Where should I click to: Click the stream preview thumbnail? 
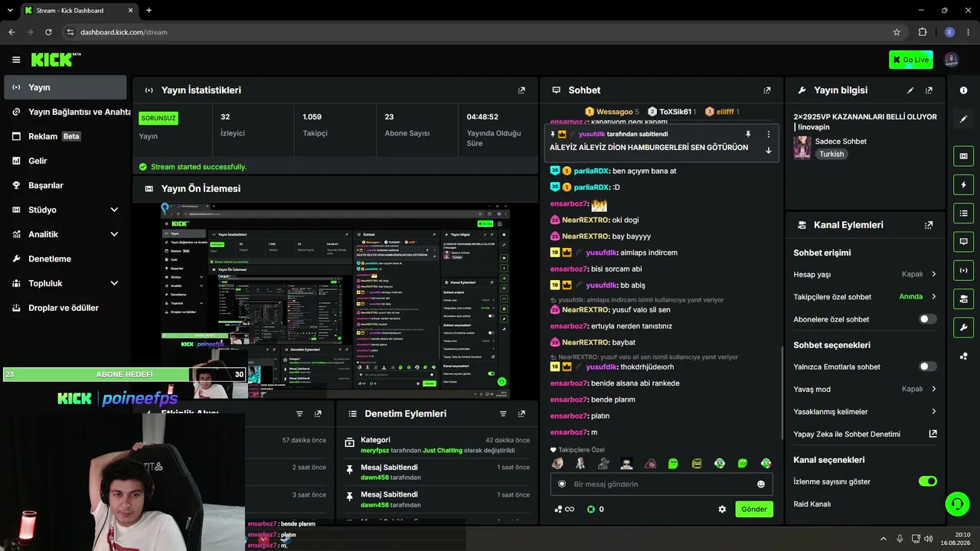(335, 300)
